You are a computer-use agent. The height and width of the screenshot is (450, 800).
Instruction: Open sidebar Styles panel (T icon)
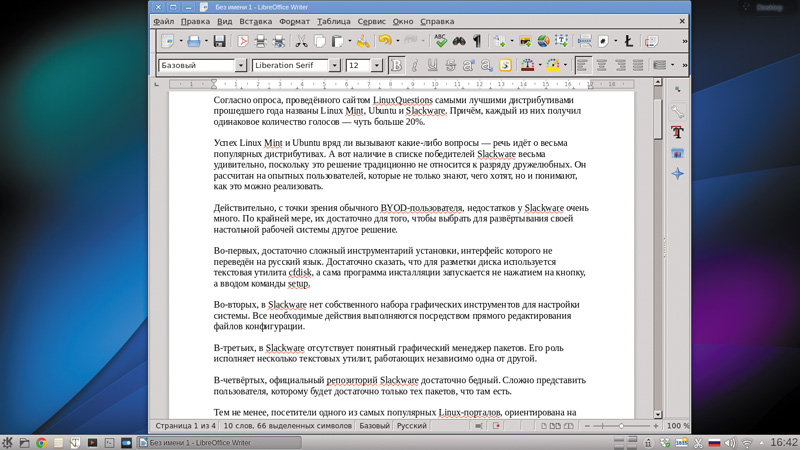(678, 132)
